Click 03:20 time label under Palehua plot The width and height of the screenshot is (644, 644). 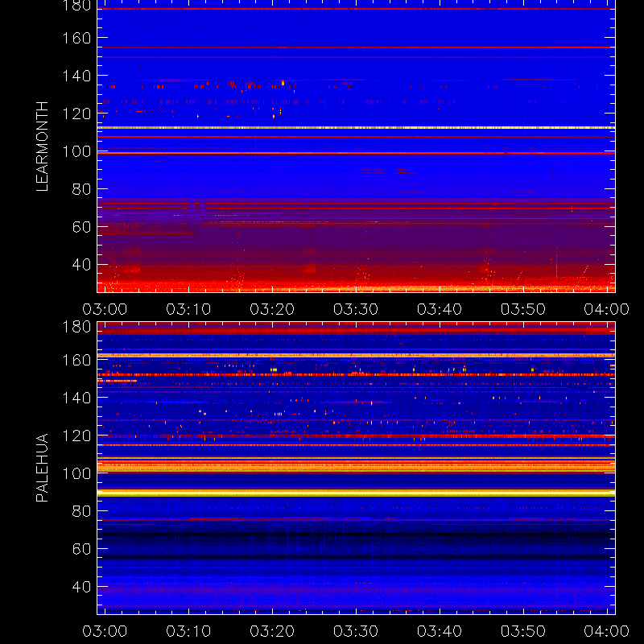tap(272, 631)
